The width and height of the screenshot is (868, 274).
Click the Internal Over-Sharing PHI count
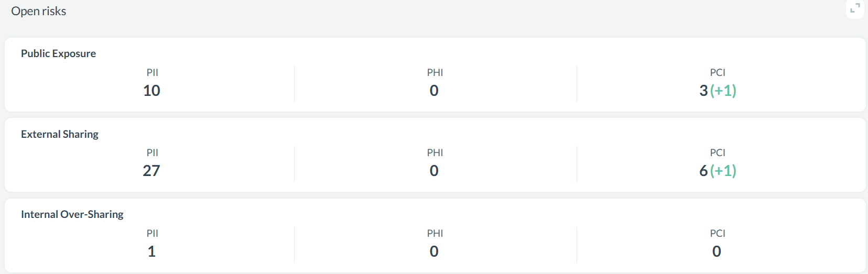434,251
